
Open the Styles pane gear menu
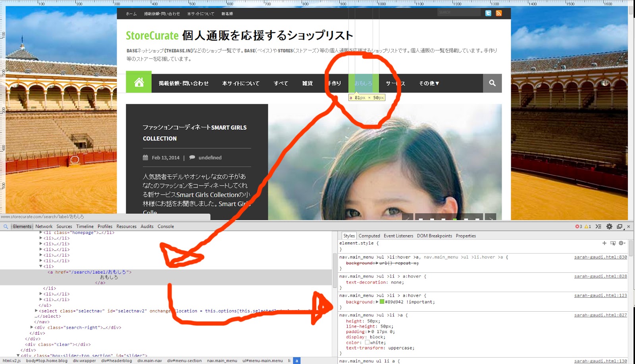pos(622,243)
